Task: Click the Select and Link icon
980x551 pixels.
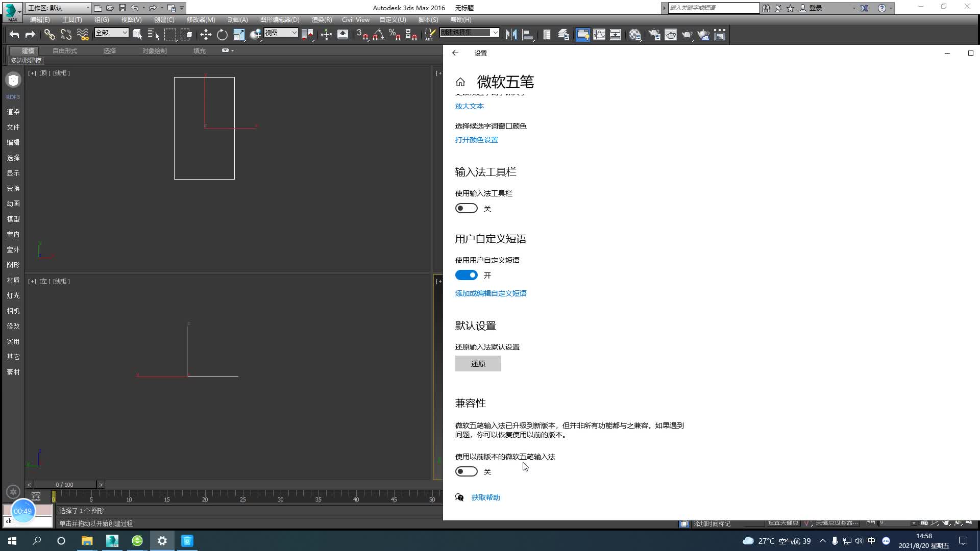Action: [x=50, y=35]
